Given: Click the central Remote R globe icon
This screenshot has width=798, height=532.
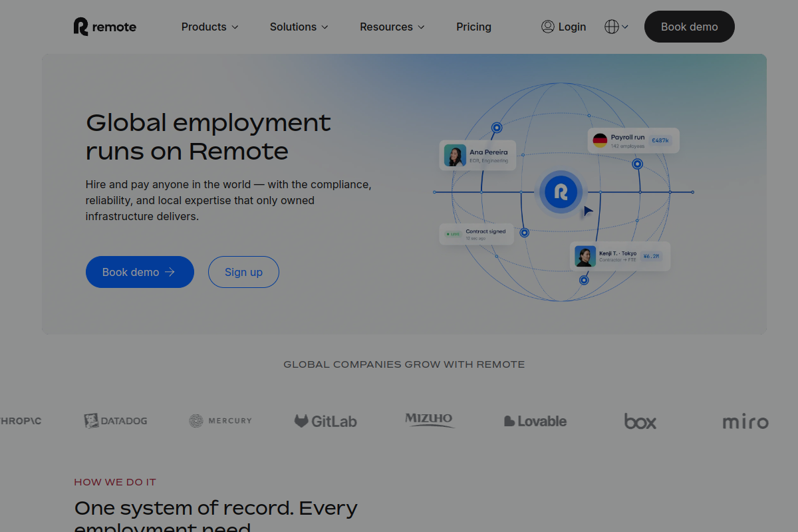Looking at the screenshot, I should point(561,193).
